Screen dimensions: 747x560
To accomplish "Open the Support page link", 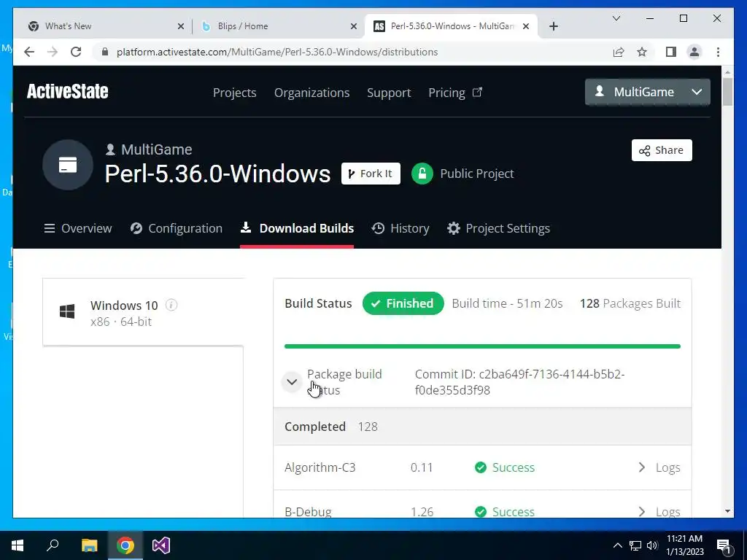I will point(389,93).
